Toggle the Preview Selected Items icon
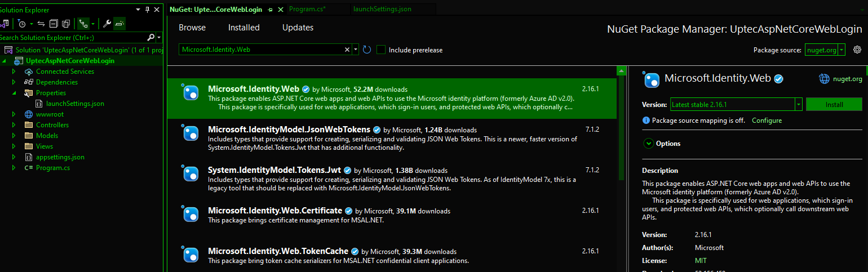868x272 pixels. coord(119,24)
